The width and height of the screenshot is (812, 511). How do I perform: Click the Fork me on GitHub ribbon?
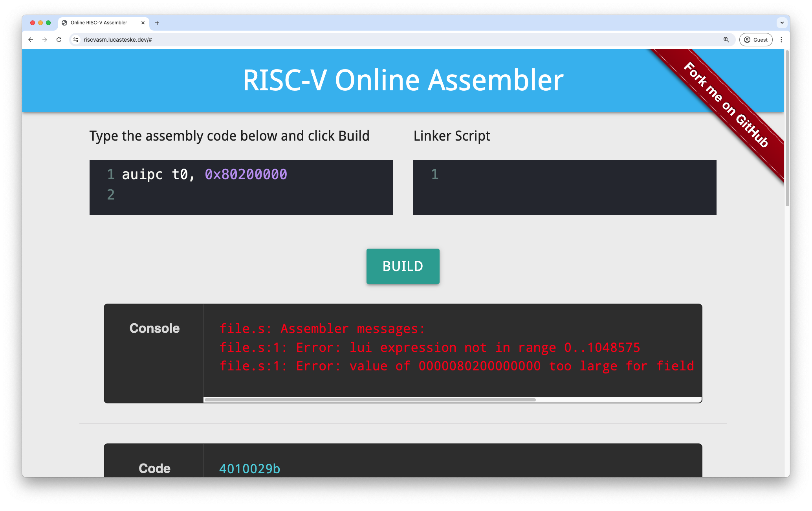click(726, 104)
